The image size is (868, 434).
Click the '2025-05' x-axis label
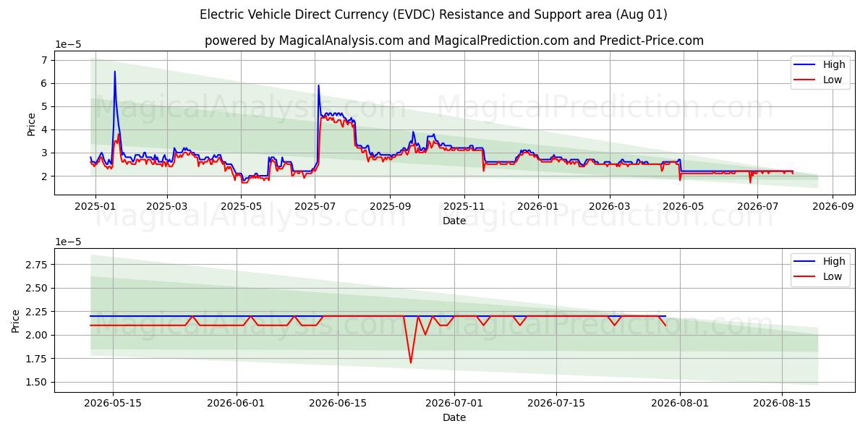coord(241,207)
